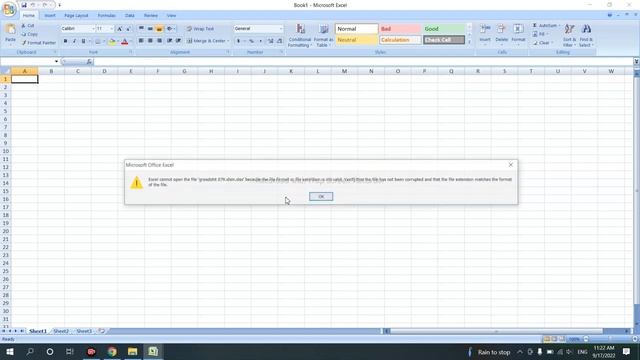
Task: Apply the Check Cell style
Action: 444,40
